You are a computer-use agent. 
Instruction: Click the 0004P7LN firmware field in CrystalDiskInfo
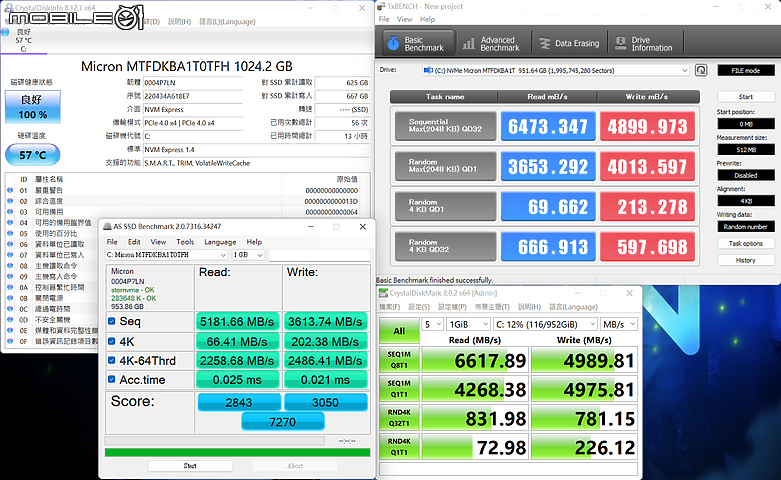[x=193, y=83]
